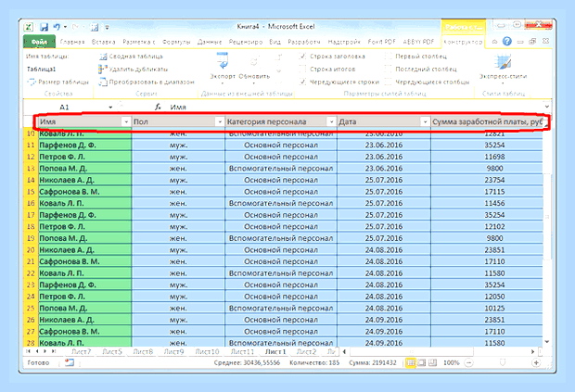The width and height of the screenshot is (575, 392).
Task: Switch to sheet tab Лист2
Action: [x=306, y=351]
